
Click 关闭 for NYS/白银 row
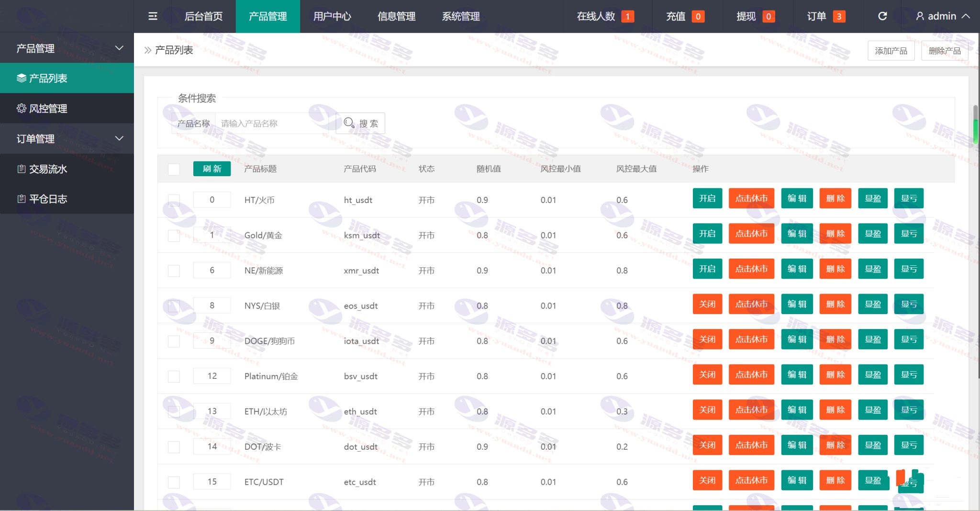pyautogui.click(x=707, y=304)
